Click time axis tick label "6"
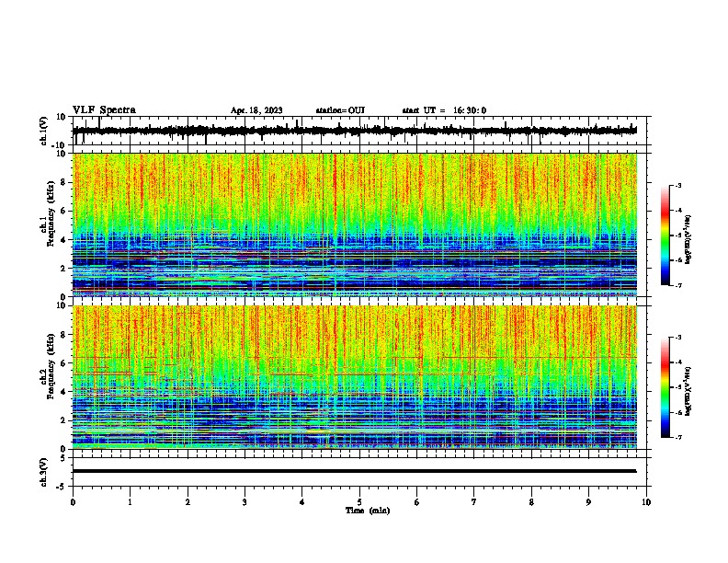Screen dimensions: 728x563 (x=417, y=502)
